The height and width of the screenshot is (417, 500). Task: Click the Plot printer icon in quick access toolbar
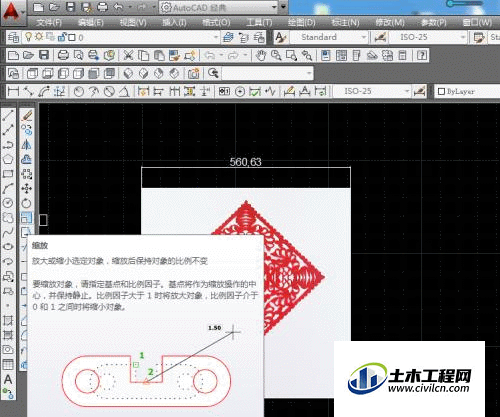(102, 7)
